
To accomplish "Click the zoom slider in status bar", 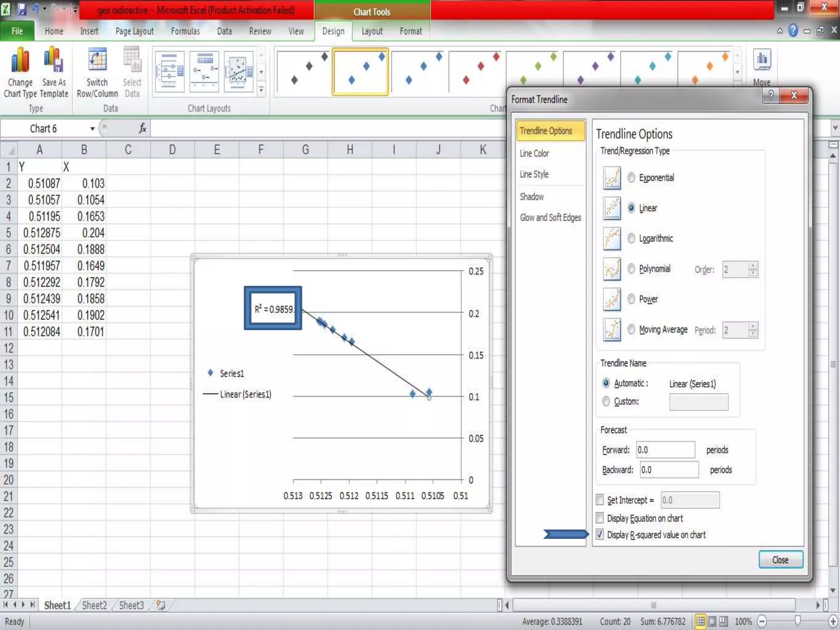I will point(797,621).
